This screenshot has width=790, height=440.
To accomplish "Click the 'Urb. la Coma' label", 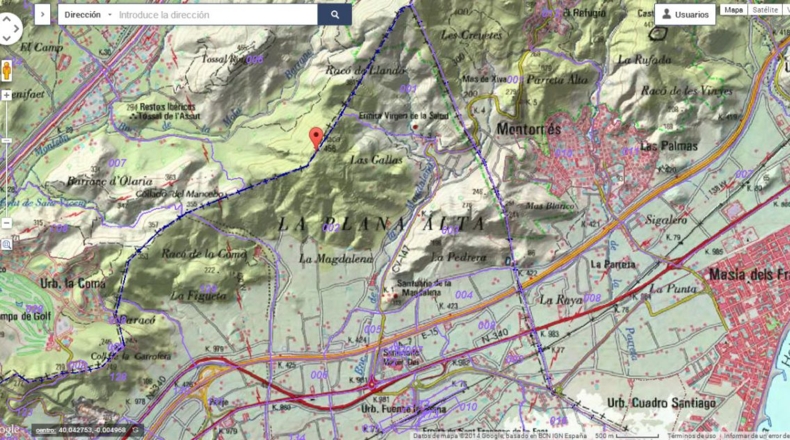I will pyautogui.click(x=73, y=284).
